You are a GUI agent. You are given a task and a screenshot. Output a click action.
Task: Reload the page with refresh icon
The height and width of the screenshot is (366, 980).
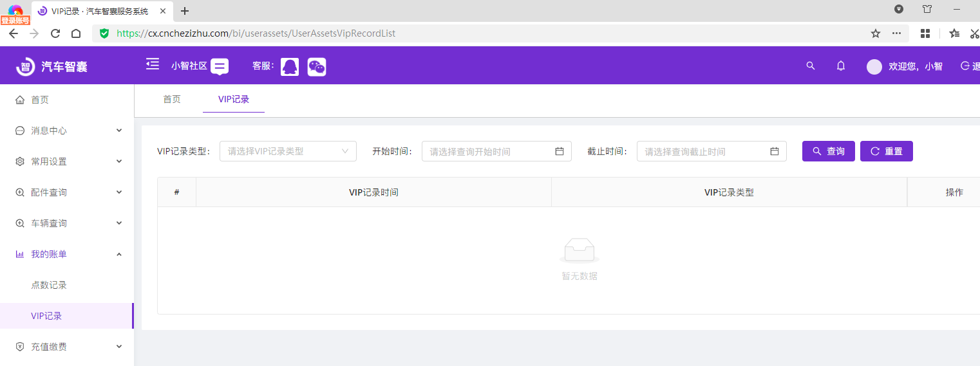tap(55, 33)
